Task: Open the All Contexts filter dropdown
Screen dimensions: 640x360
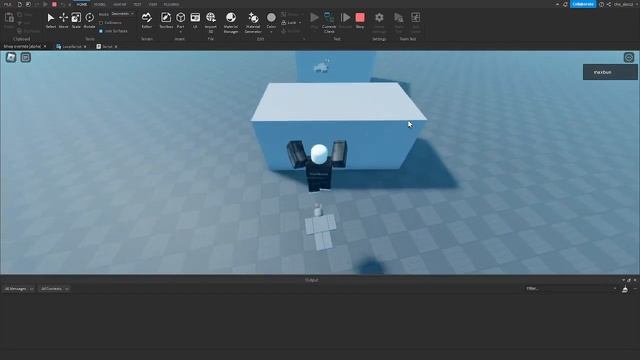Action: pyautogui.click(x=54, y=289)
